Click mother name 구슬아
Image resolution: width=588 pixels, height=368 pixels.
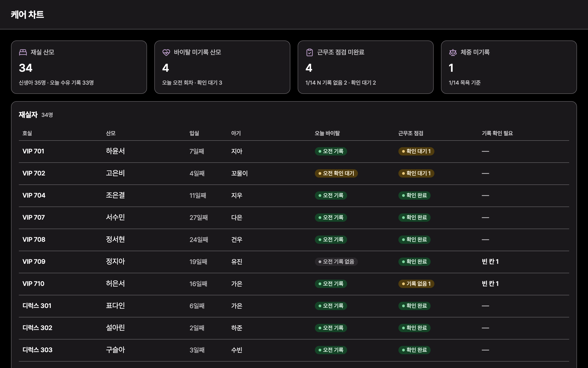(115, 350)
